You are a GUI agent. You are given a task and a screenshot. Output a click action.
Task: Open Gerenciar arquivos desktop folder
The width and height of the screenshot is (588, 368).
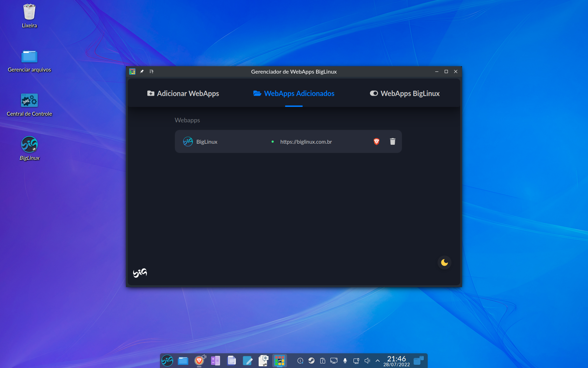click(29, 61)
